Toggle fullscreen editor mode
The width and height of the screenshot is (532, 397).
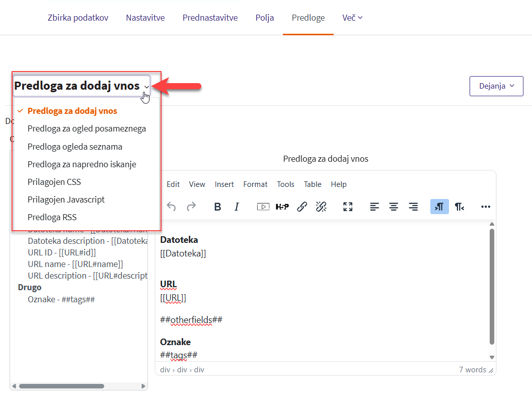(x=348, y=207)
